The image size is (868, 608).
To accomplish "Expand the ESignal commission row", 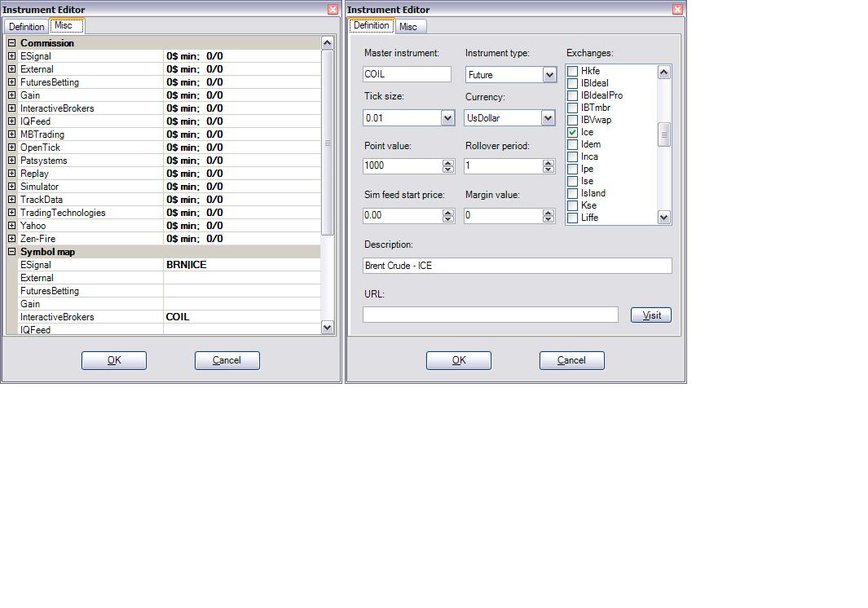I will [11, 56].
